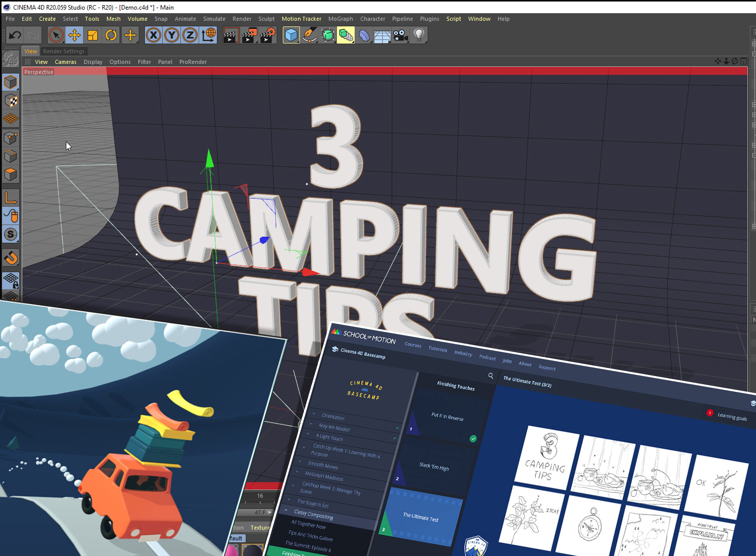Select Edges mode icon
Image resolution: width=756 pixels, height=556 pixels.
coord(11,156)
